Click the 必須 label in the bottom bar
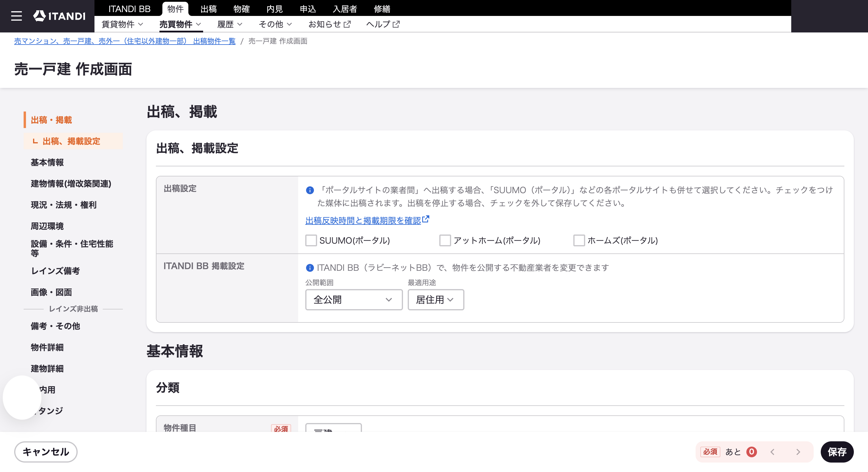Image resolution: width=868 pixels, height=472 pixels. coord(710,452)
